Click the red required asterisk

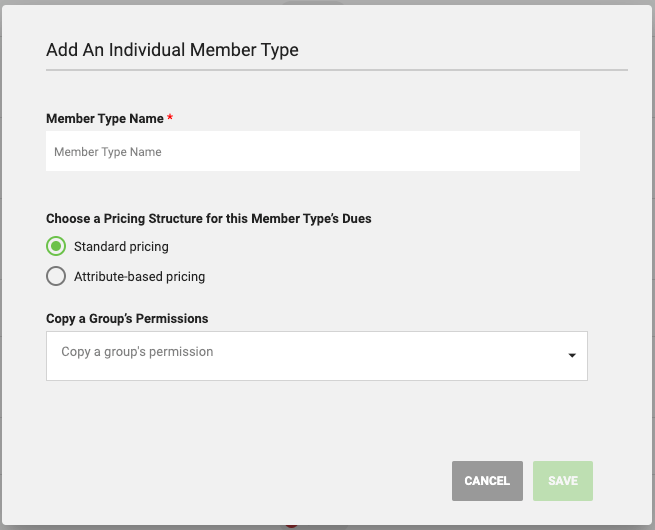(x=170, y=118)
